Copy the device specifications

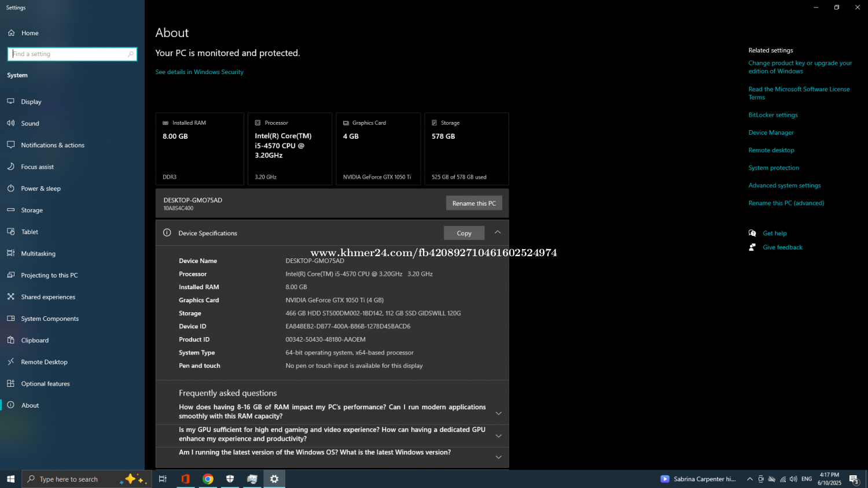tap(464, 233)
